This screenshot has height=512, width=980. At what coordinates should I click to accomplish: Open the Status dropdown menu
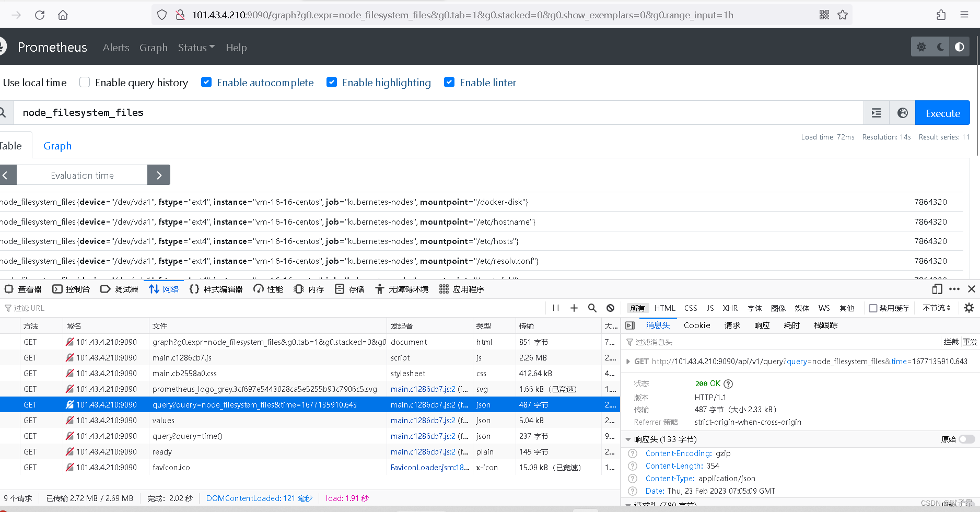click(x=196, y=48)
